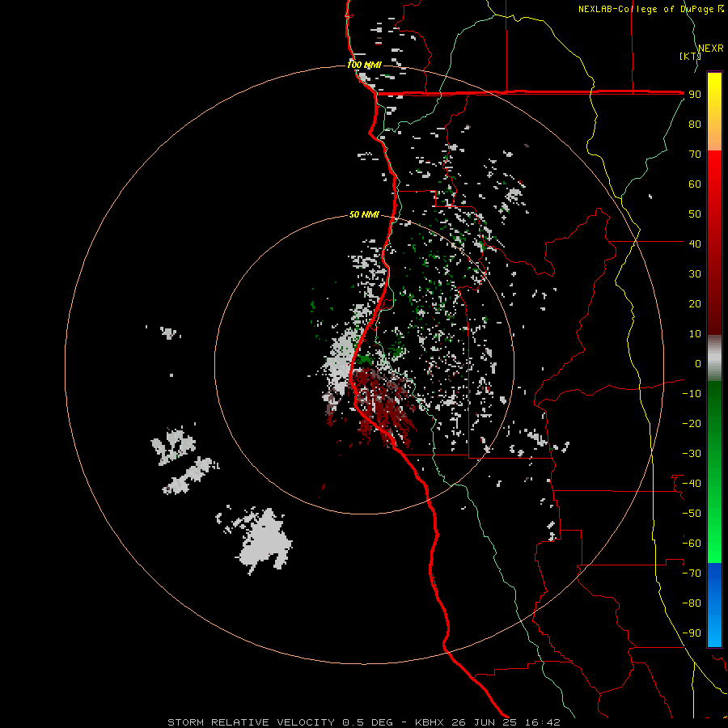Select the 60 value on velocity scale
Viewport: 728px width, 728px height.
pos(695,184)
